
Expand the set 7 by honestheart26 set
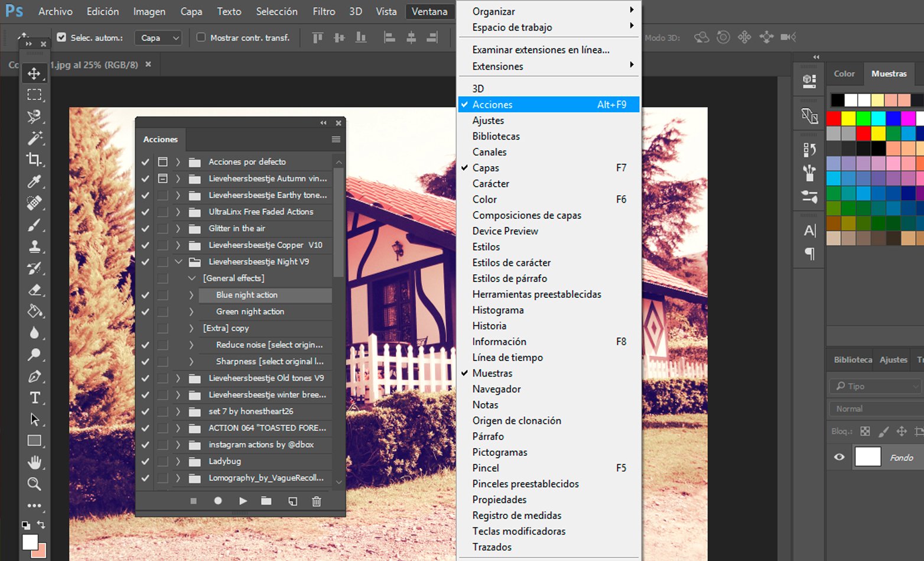[178, 411]
